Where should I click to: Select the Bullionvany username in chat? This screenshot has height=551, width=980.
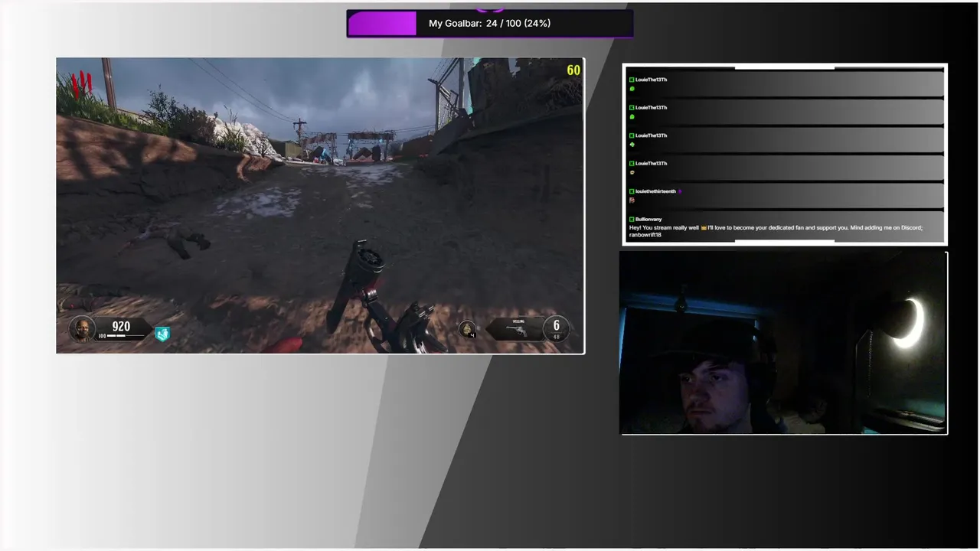(x=648, y=219)
